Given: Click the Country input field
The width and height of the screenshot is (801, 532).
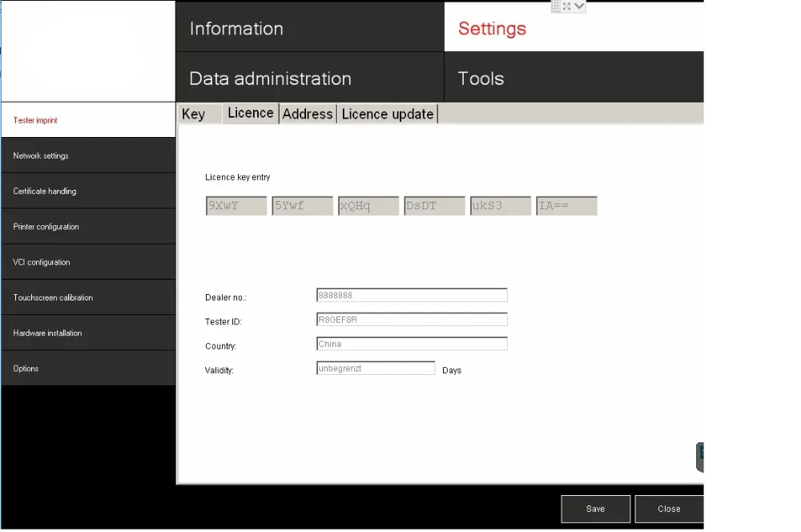Looking at the screenshot, I should point(412,344).
